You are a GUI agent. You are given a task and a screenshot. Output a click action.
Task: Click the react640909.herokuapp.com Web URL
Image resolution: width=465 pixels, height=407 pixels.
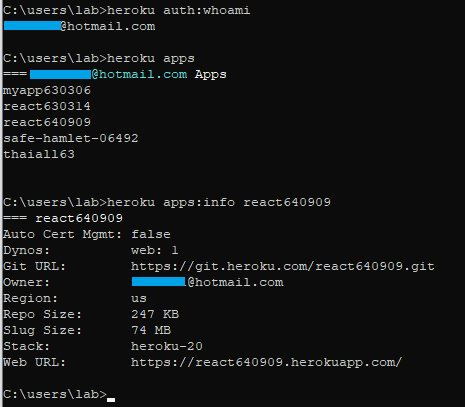[267, 362]
